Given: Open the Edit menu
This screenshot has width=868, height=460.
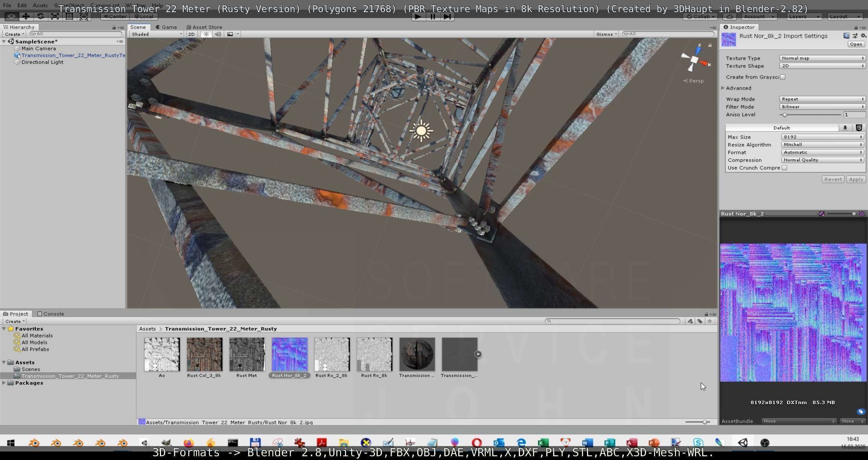Looking at the screenshot, I should click(22, 5).
